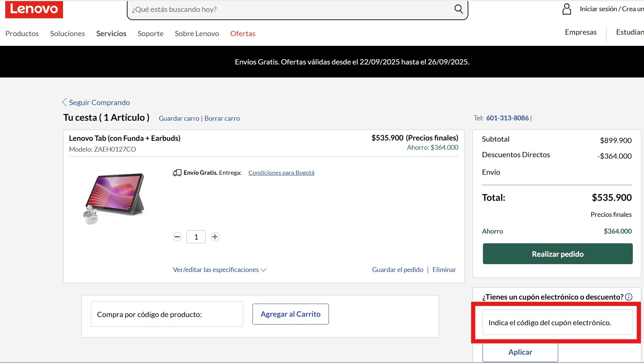Click the Borrar carro link

click(x=222, y=118)
